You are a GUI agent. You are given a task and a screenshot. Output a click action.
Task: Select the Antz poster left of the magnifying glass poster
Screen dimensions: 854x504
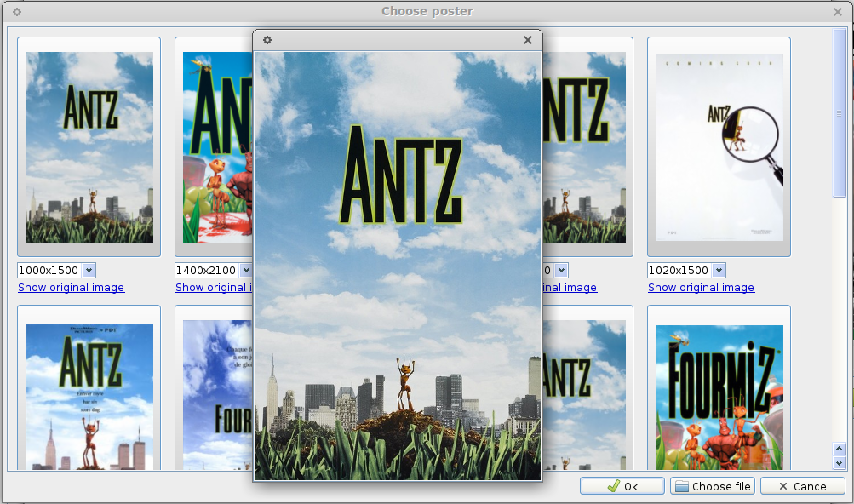coord(587,147)
